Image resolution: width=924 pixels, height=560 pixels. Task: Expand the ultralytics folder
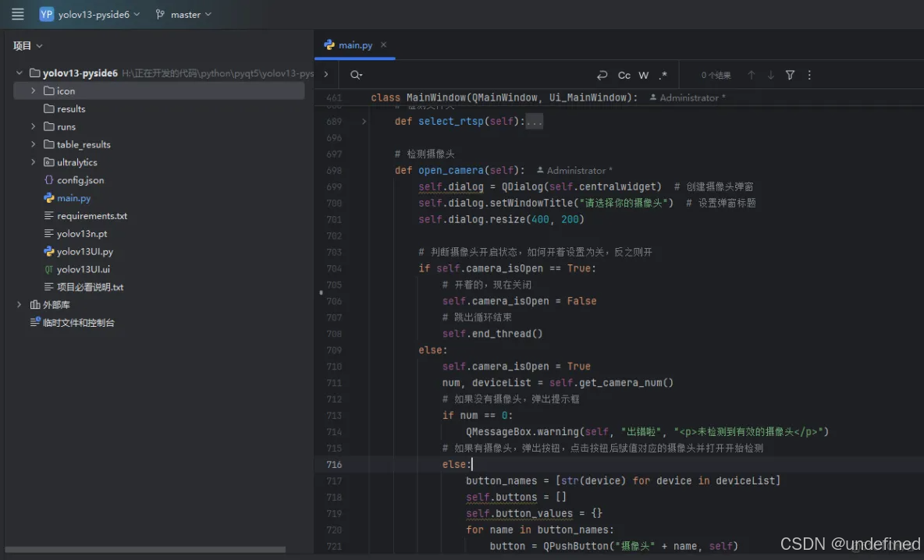click(x=33, y=162)
